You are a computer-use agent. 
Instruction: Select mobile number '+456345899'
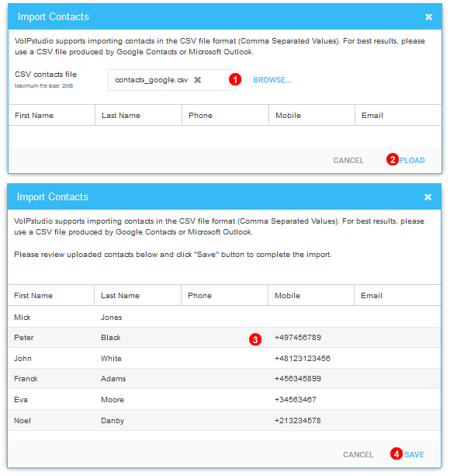point(298,379)
